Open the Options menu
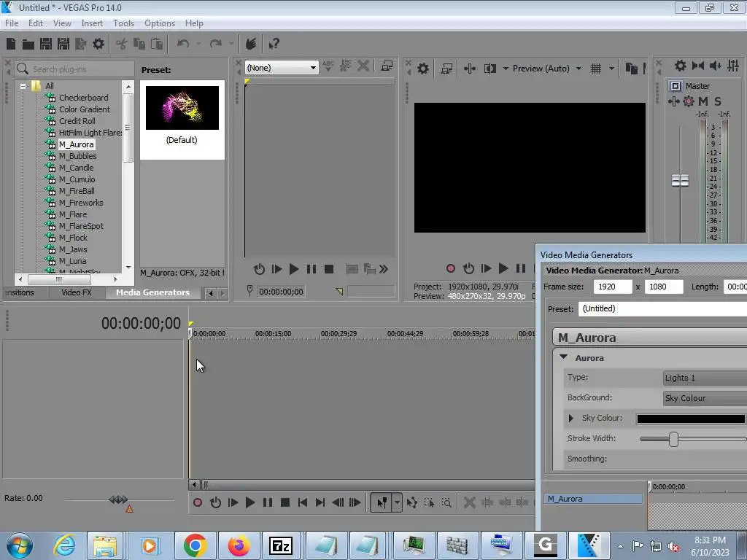 [160, 23]
